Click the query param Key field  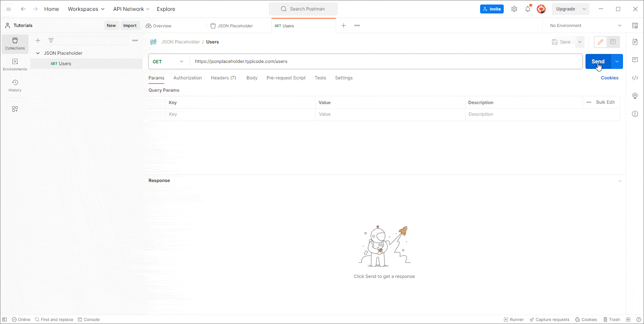pyautogui.click(x=240, y=114)
